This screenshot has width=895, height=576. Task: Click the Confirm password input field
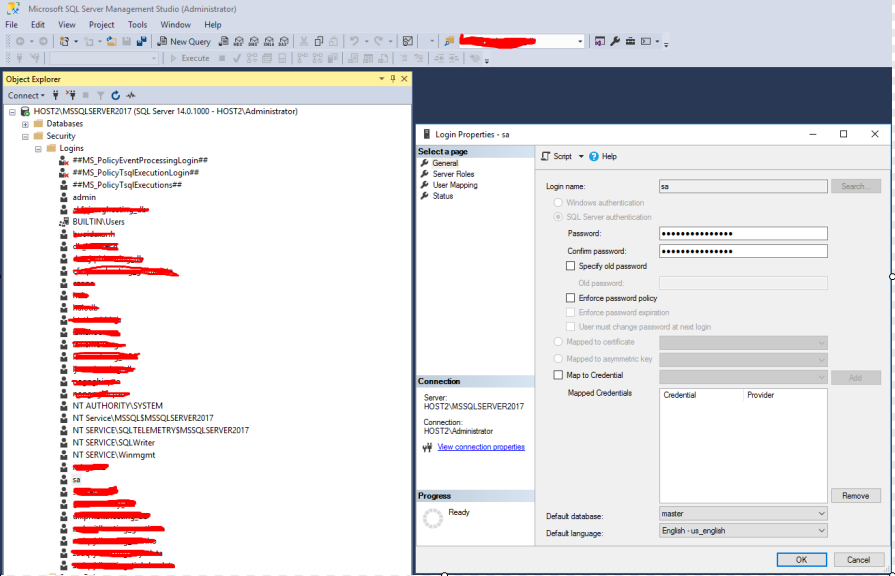(x=742, y=250)
